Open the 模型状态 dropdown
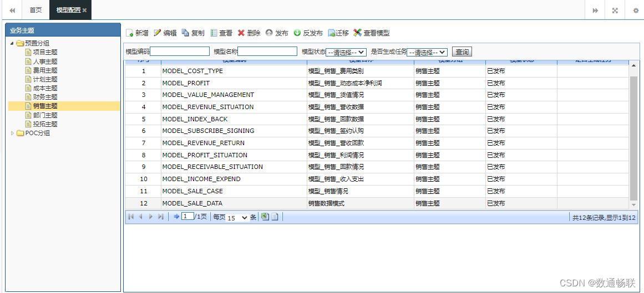644x293 pixels. click(346, 52)
